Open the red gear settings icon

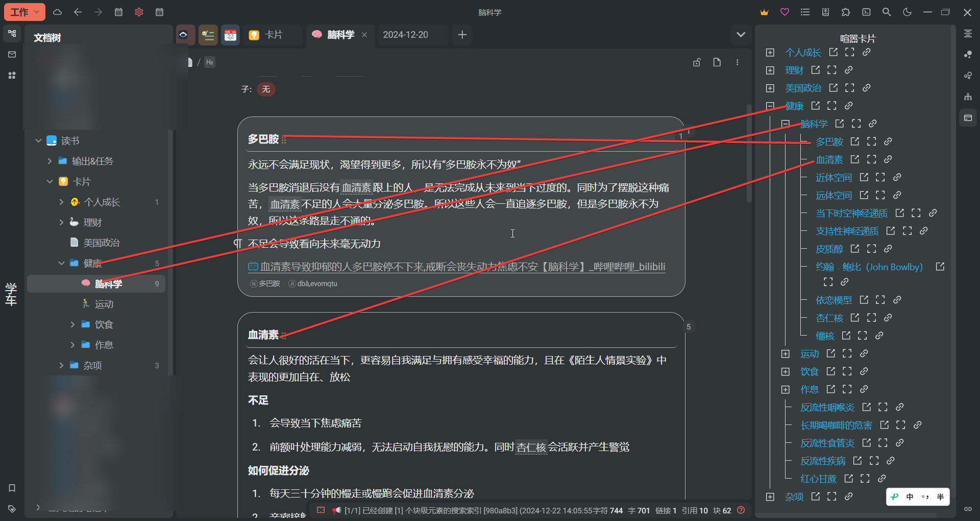pos(139,12)
